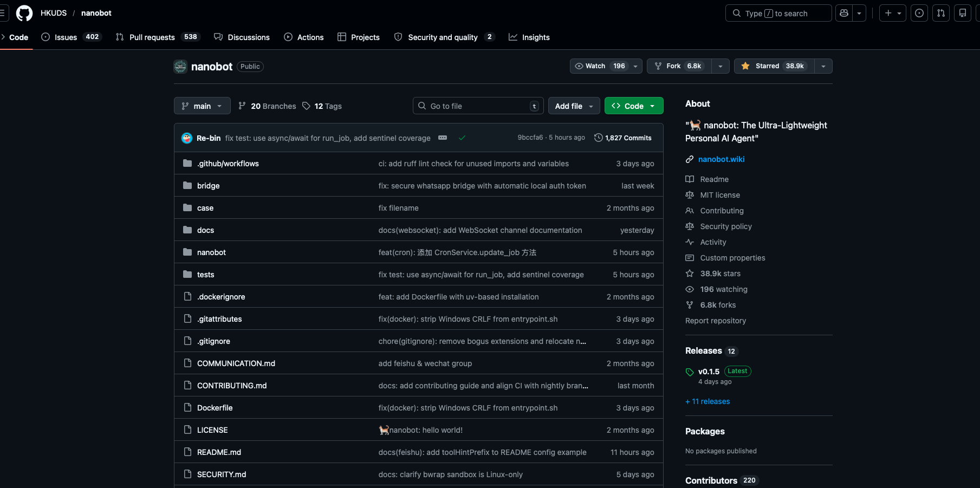Open the MIT license link
The image size is (980, 488).
[x=720, y=195]
